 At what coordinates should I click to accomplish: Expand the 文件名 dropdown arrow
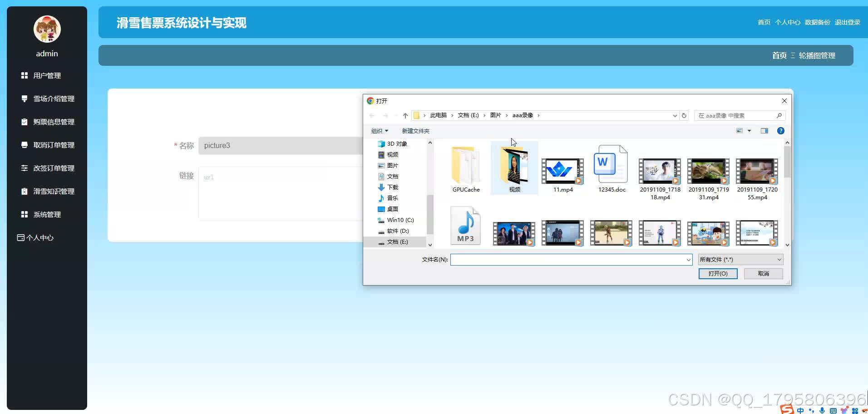(x=688, y=260)
